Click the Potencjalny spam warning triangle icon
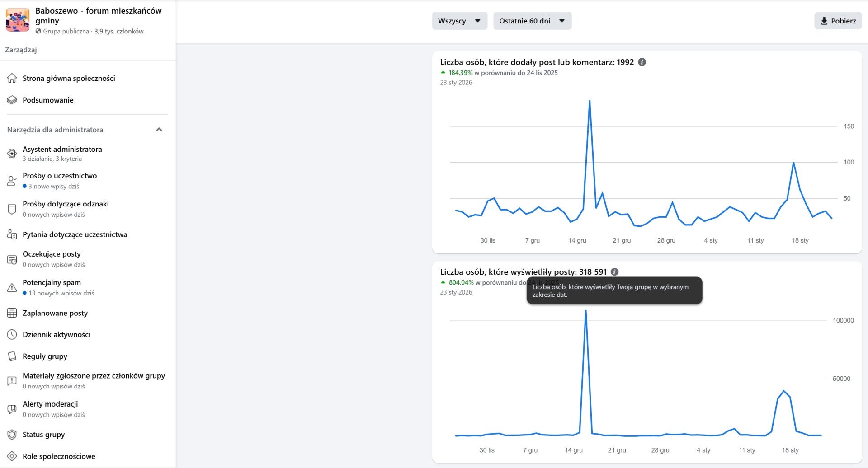The width and height of the screenshot is (868, 468). (12, 287)
